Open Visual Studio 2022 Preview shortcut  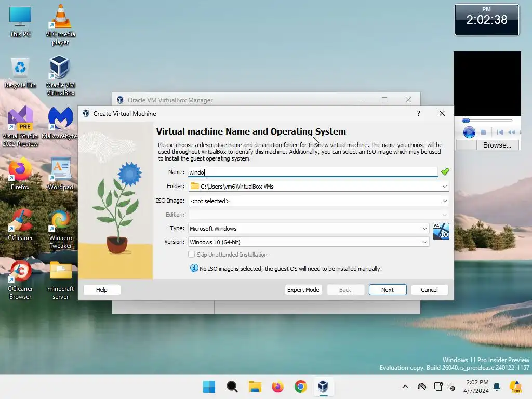[20, 126]
